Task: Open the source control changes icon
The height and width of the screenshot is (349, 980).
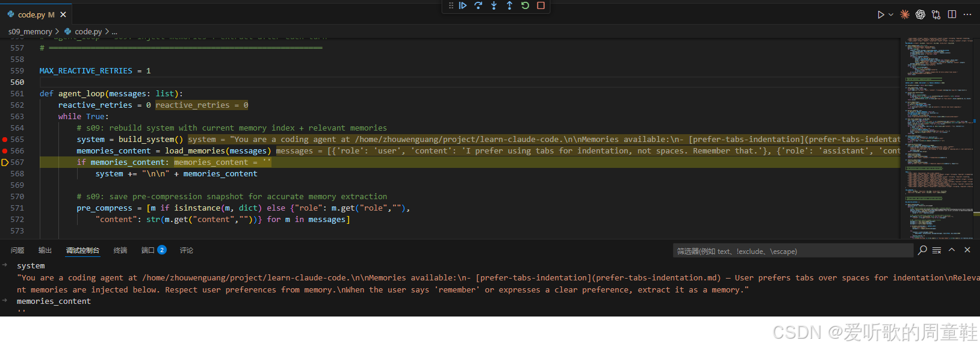Action: [x=936, y=14]
